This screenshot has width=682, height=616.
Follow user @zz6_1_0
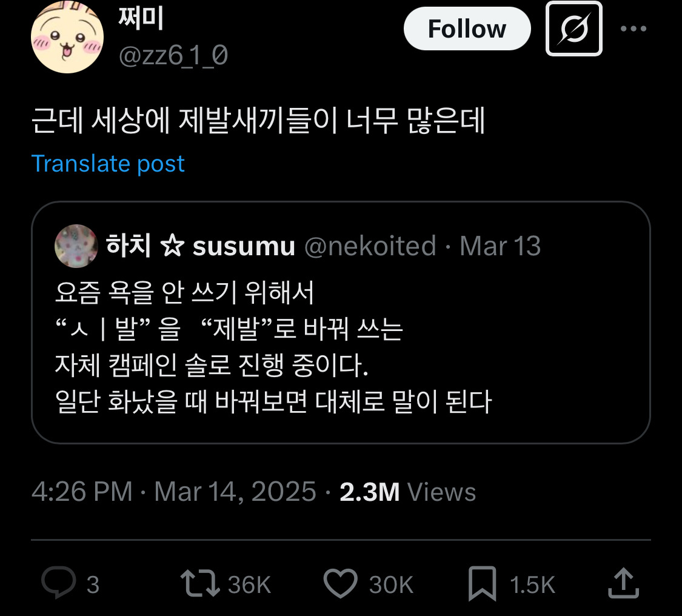[x=467, y=28]
